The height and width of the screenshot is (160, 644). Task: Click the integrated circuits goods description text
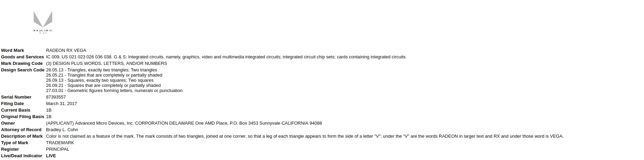pos(226,57)
